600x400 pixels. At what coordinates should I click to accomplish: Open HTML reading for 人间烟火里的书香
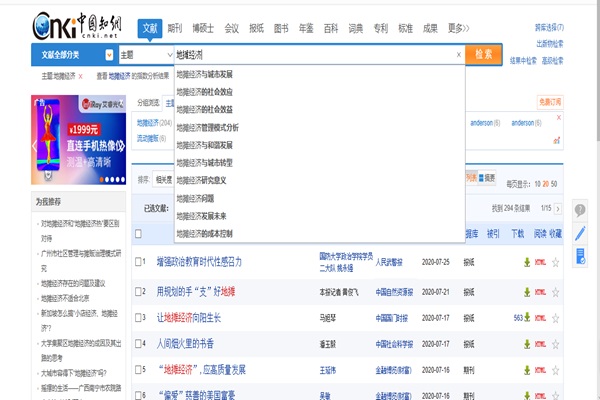tap(540, 344)
